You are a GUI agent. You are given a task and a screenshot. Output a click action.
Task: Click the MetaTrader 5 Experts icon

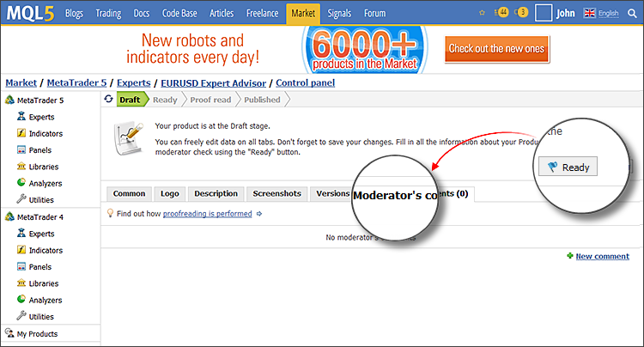coord(21,116)
